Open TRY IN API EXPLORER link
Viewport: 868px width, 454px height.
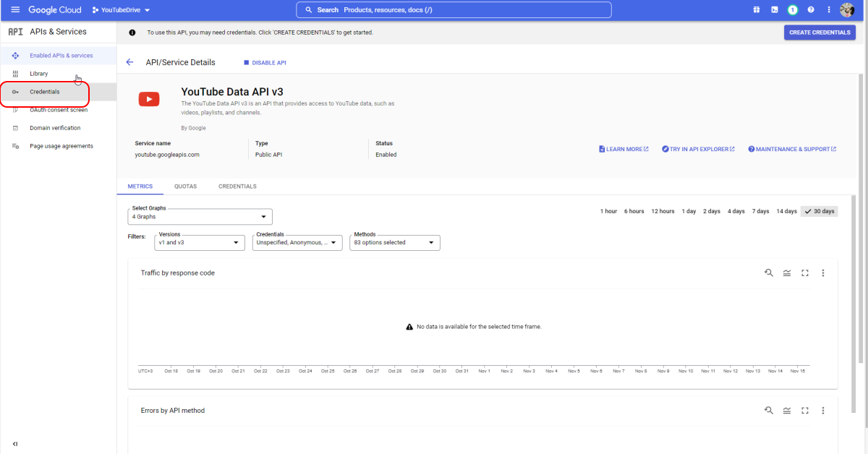point(698,149)
